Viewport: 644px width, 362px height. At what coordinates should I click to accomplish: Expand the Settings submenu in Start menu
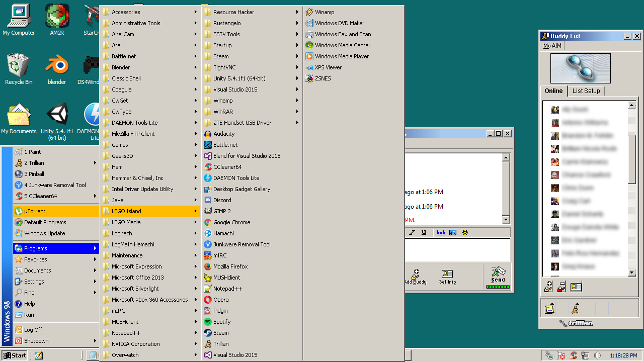(x=56, y=282)
